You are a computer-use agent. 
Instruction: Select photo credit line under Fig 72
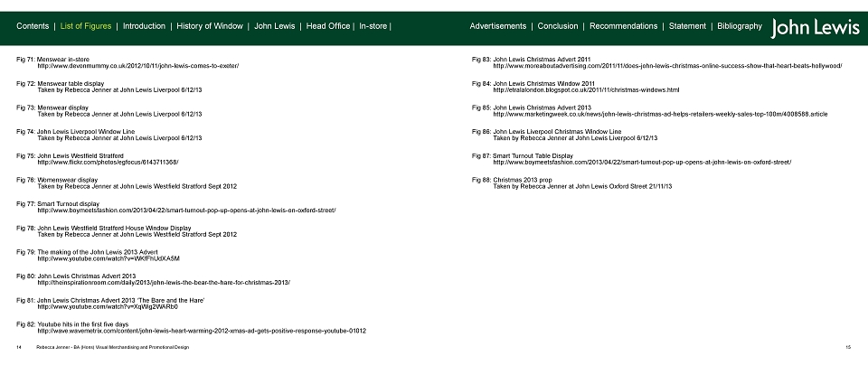point(119,89)
